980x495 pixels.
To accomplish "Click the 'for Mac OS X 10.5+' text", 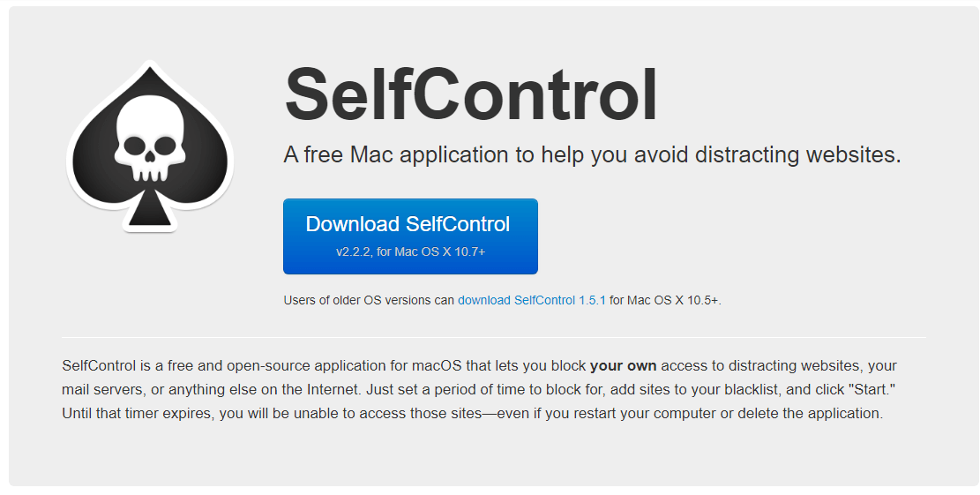I will point(665,300).
